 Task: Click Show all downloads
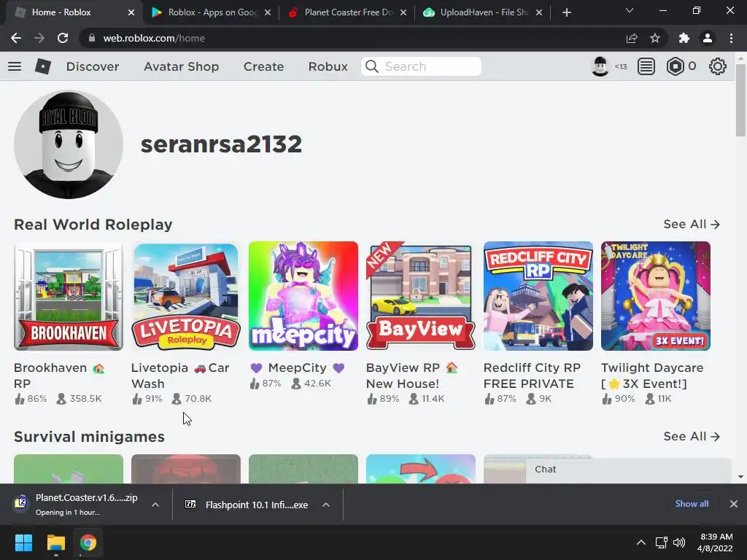click(692, 504)
